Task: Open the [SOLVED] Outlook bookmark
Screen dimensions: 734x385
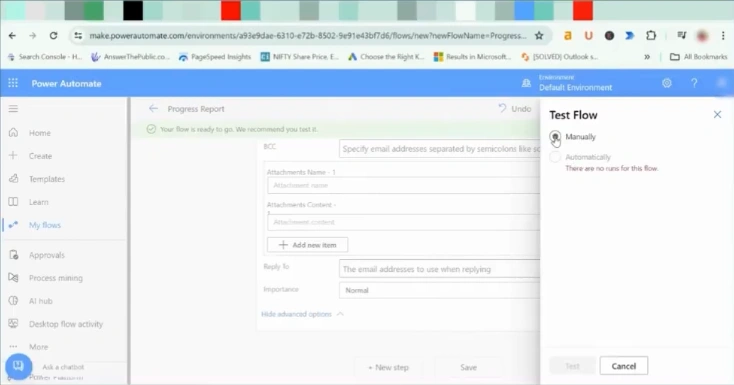Action: coord(560,57)
